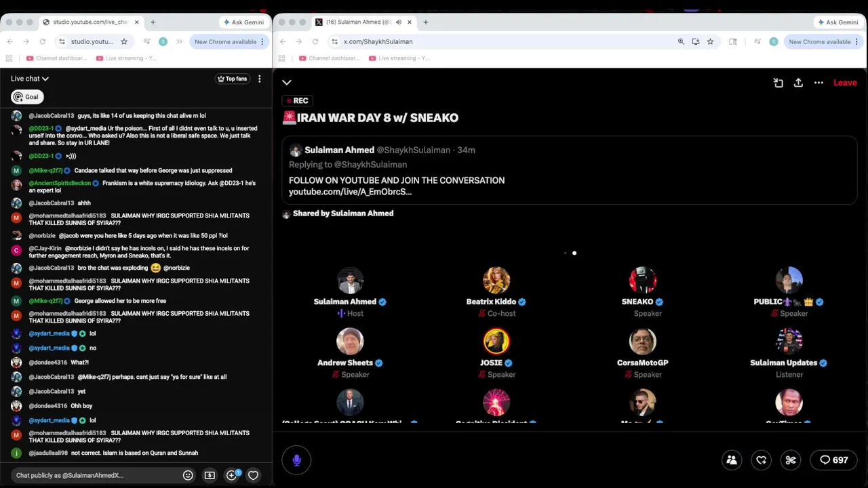Send a heart reaction in live chat
868x488 pixels.
pyautogui.click(x=253, y=475)
